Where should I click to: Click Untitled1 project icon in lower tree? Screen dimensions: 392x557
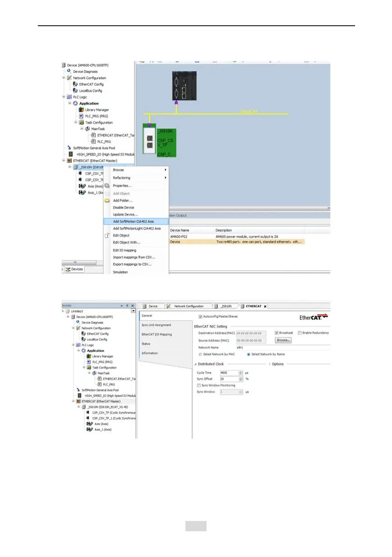67,311
